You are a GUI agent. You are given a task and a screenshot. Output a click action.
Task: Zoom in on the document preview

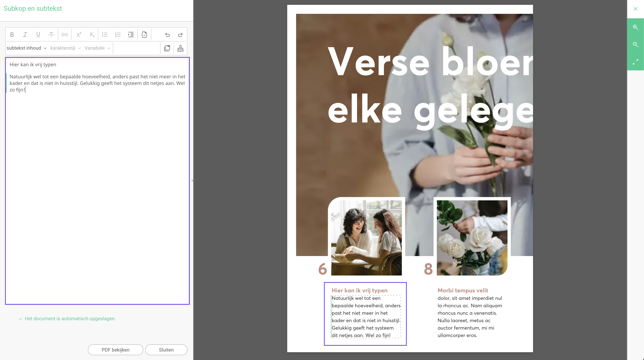[x=635, y=27]
